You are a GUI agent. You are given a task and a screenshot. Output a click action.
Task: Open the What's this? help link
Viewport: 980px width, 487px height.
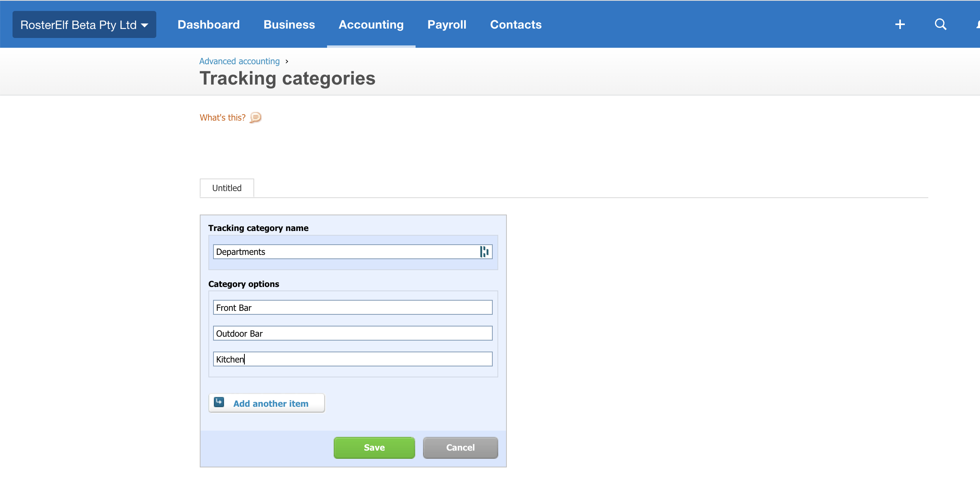click(222, 117)
